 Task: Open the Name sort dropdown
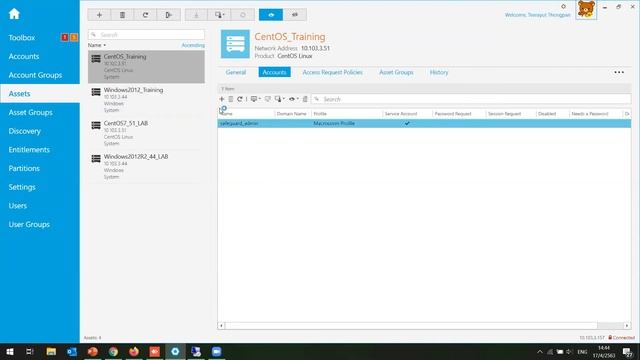point(97,45)
